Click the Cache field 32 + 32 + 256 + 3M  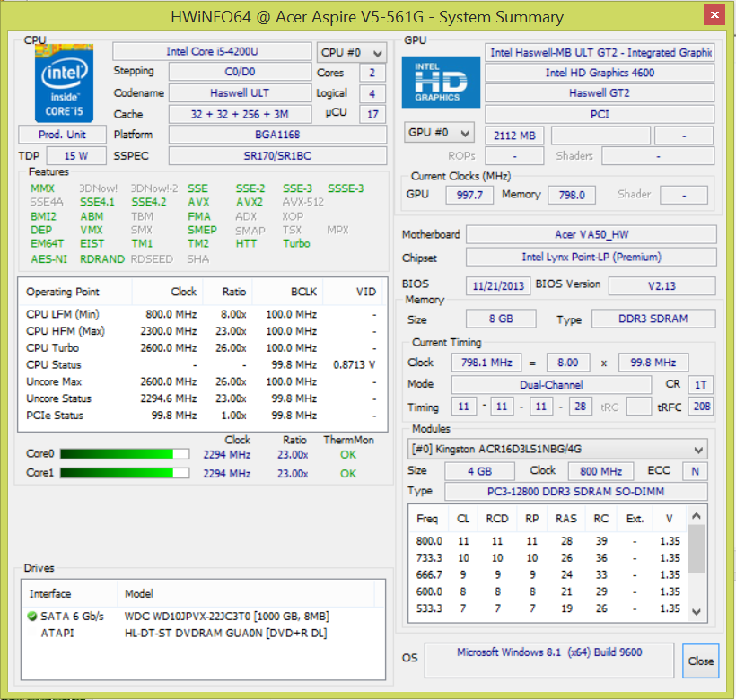click(x=240, y=114)
